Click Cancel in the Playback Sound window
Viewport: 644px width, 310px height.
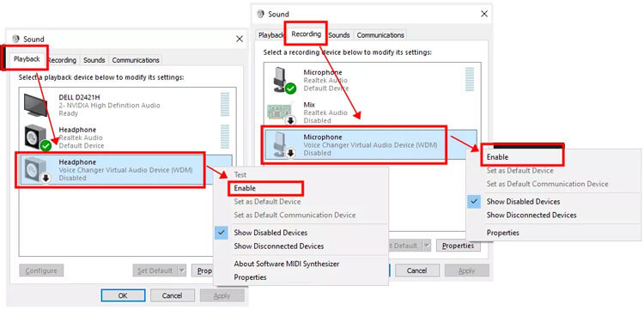[172, 295]
